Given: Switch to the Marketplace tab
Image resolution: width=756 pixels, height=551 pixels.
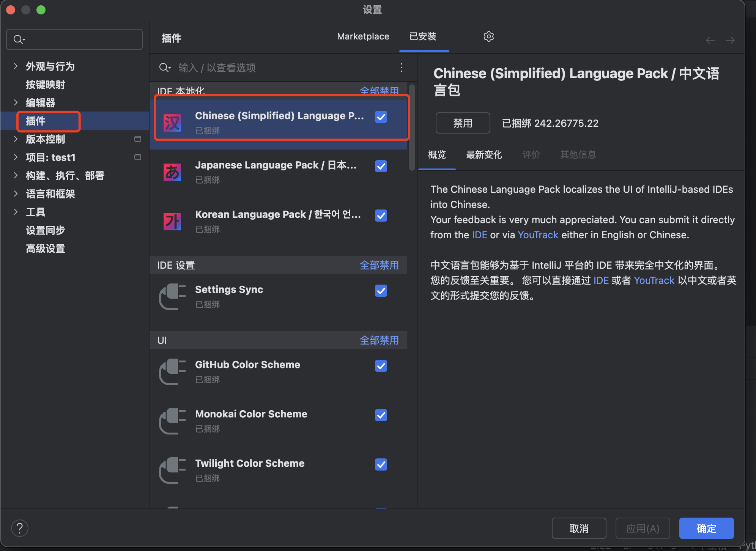Looking at the screenshot, I should [363, 36].
